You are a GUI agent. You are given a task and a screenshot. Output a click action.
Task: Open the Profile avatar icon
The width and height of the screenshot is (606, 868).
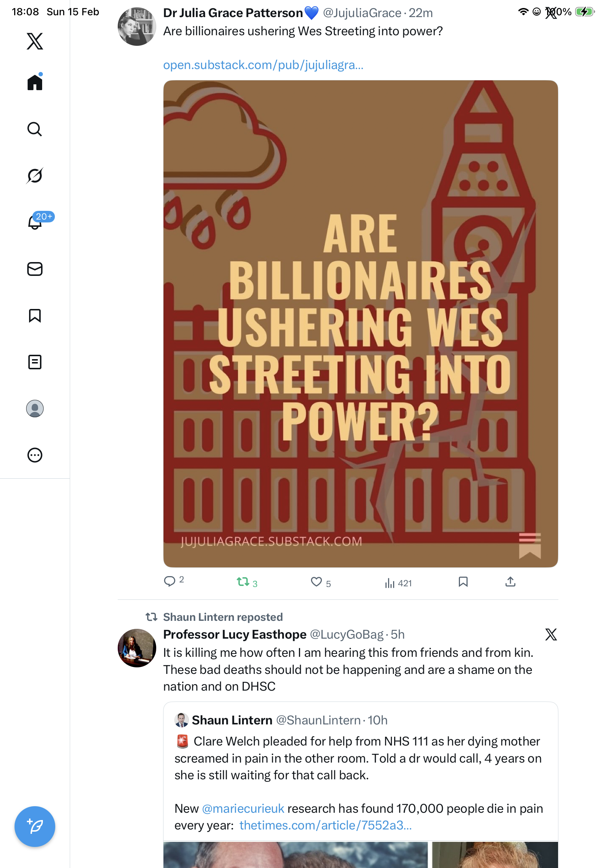tap(35, 409)
